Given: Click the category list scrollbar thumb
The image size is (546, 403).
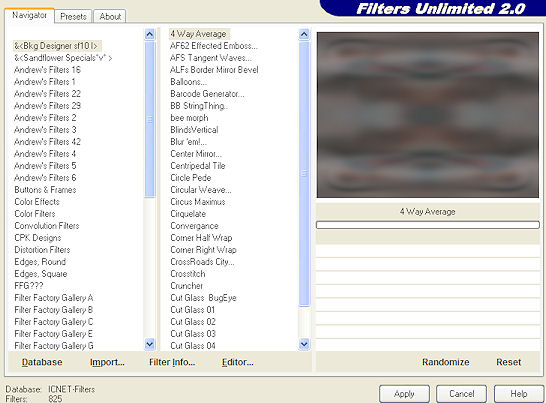Looking at the screenshot, I should pos(149,119).
